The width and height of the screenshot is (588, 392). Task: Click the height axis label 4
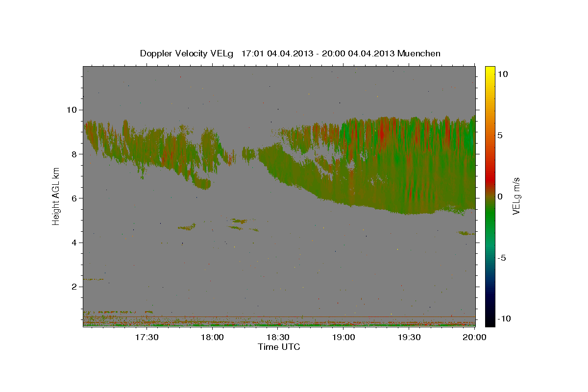point(74,243)
